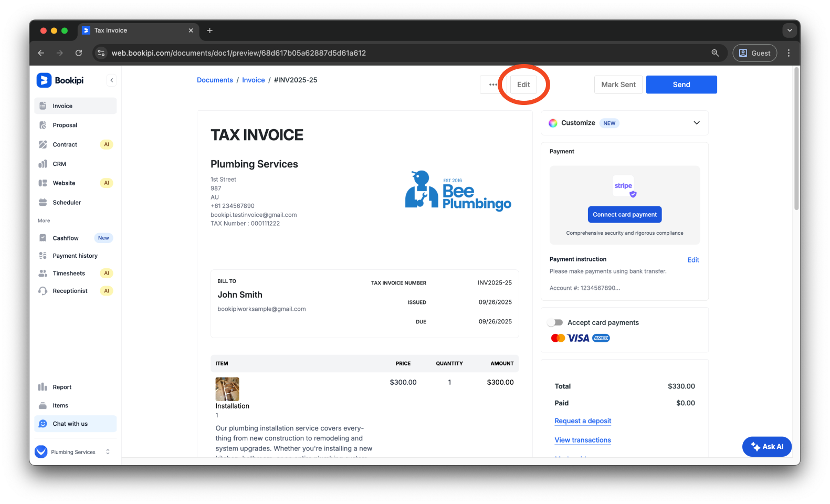Click the Mark Sent button
This screenshot has width=830, height=504.
[x=618, y=85]
